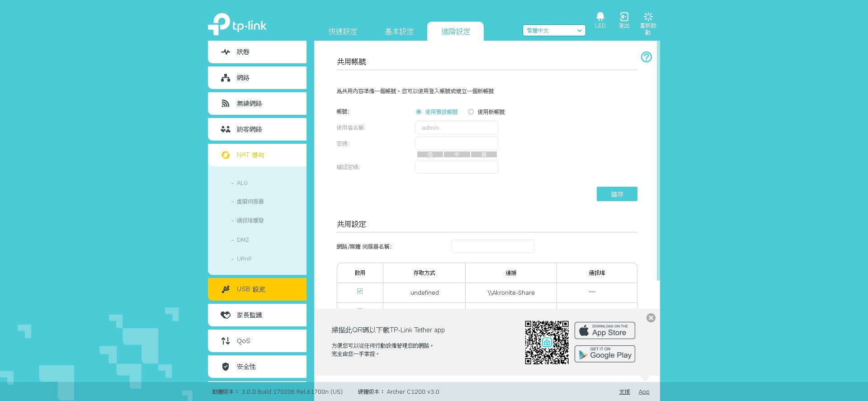Click the status (狀態) pulse icon
This screenshot has height=401, width=868.
click(x=225, y=52)
